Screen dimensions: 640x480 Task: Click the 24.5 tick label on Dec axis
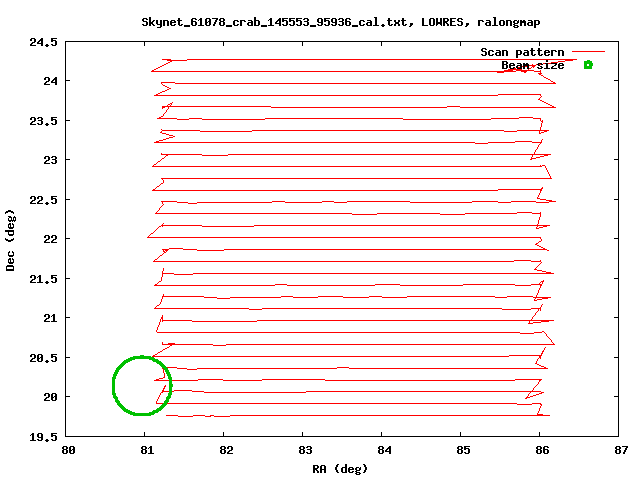point(45,42)
